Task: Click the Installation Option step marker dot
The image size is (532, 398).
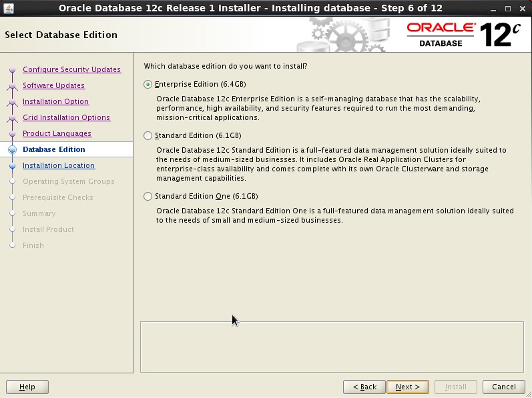Action: point(13,101)
